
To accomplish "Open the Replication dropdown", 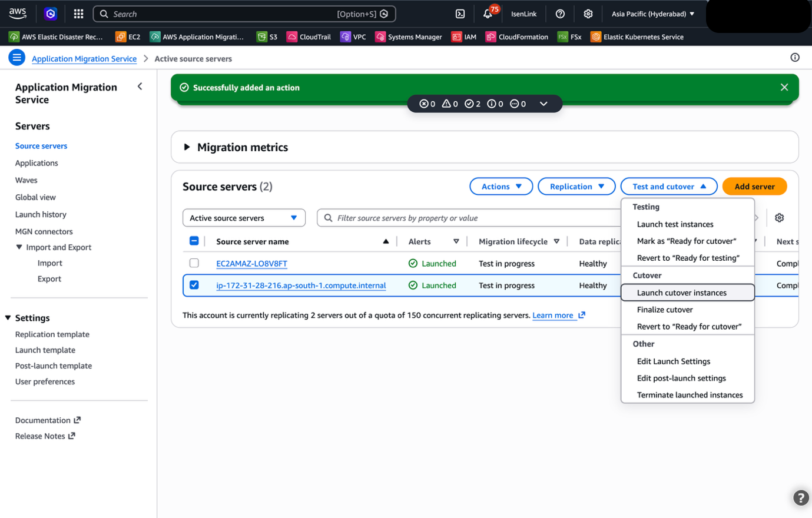I will [576, 186].
